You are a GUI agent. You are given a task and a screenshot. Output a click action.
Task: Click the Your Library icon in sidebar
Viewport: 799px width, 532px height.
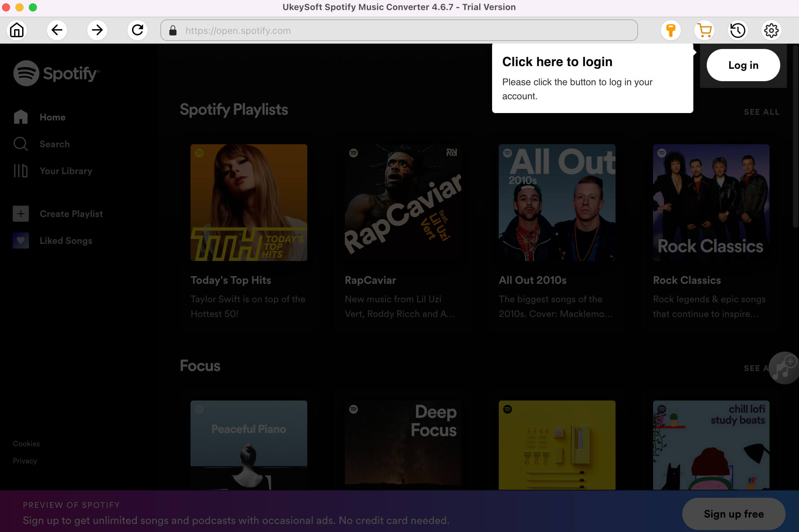21,171
